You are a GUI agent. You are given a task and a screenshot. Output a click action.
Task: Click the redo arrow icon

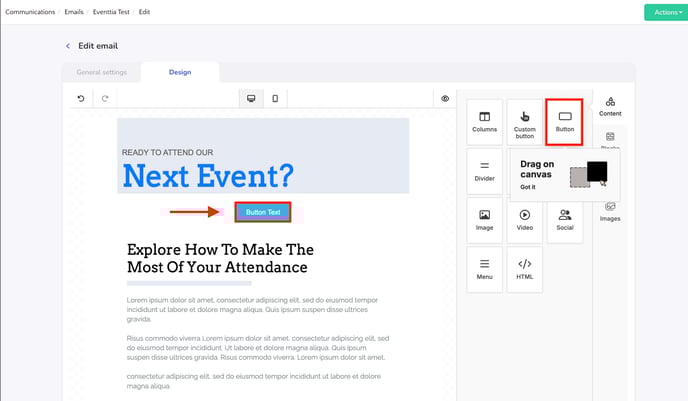point(105,98)
